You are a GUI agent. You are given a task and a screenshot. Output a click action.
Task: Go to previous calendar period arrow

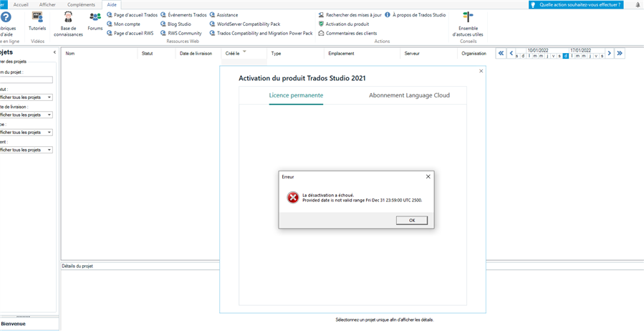pyautogui.click(x=511, y=54)
